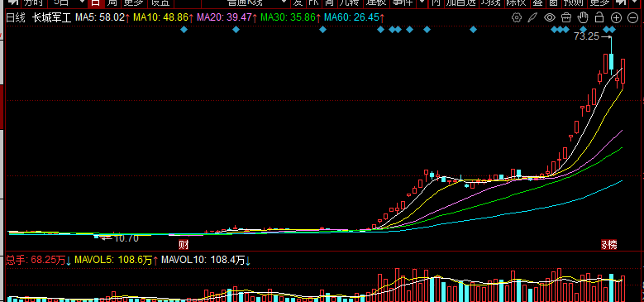644x302 pixels.
Task: Select the feather drawing tool icon
Action: [x=532, y=17]
